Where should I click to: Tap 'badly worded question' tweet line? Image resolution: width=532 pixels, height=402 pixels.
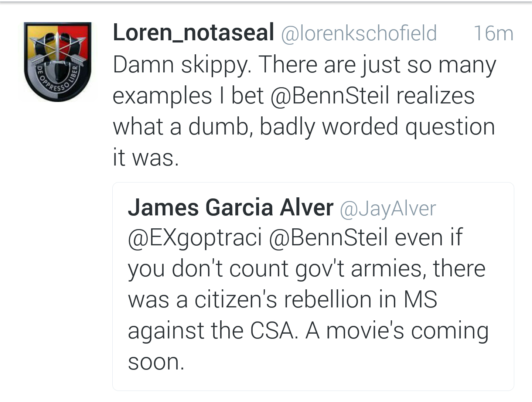tap(377, 127)
